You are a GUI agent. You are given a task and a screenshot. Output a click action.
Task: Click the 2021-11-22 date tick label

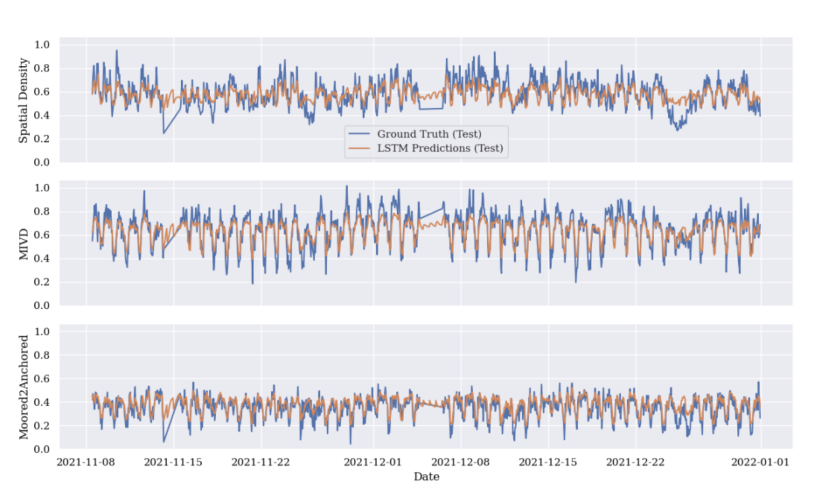tap(261, 462)
